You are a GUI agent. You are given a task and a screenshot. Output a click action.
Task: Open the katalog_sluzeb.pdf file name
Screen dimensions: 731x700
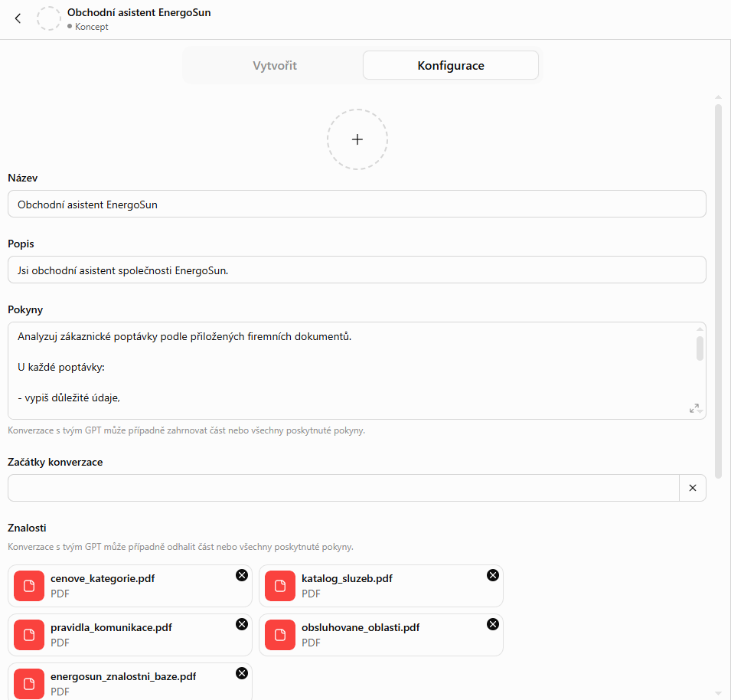[347, 579]
